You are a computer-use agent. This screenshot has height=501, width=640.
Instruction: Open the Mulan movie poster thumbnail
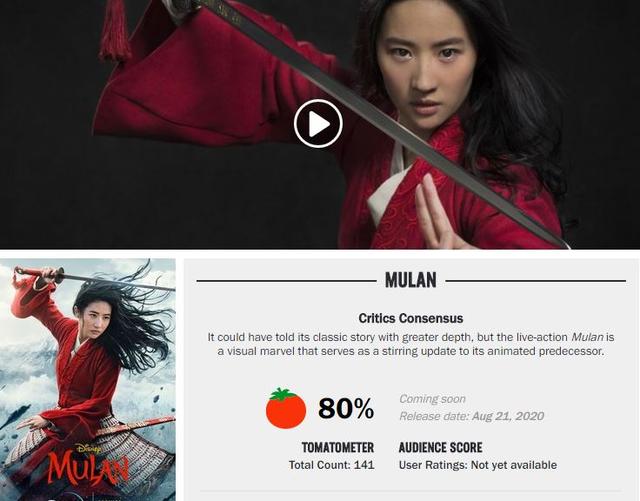[88, 379]
